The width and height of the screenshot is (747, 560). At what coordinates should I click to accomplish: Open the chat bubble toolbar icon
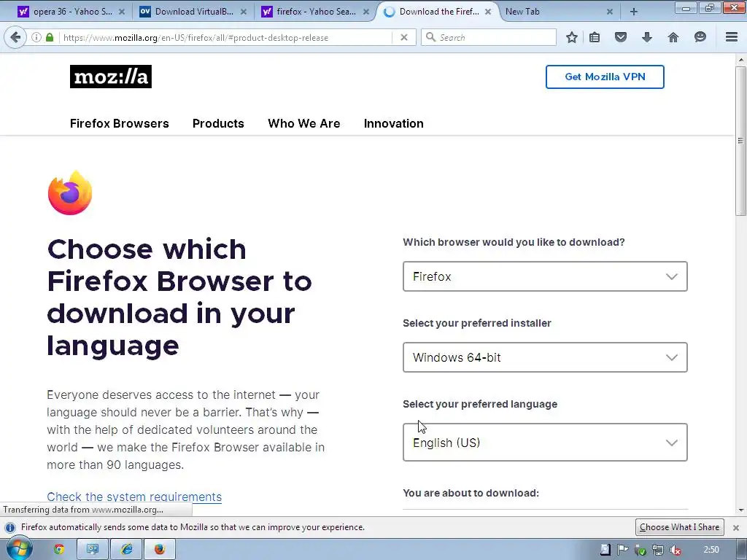pyautogui.click(x=700, y=37)
